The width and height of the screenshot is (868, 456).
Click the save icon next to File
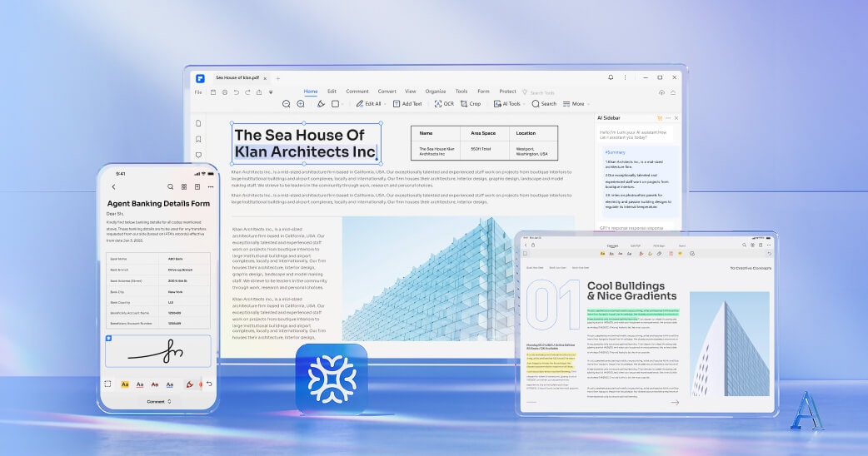pos(213,92)
